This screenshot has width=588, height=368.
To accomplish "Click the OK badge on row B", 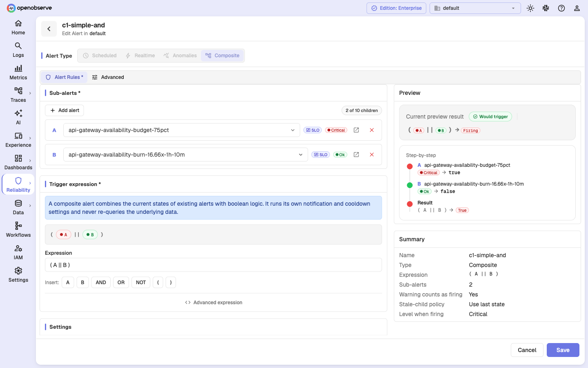I will coord(340,155).
